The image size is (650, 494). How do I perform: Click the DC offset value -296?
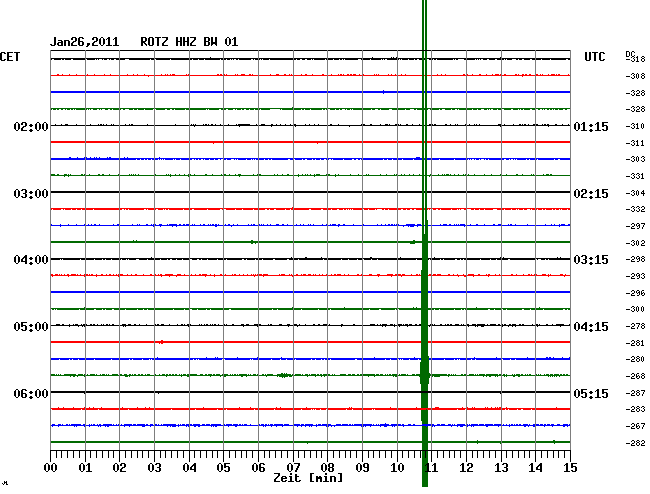(635, 293)
